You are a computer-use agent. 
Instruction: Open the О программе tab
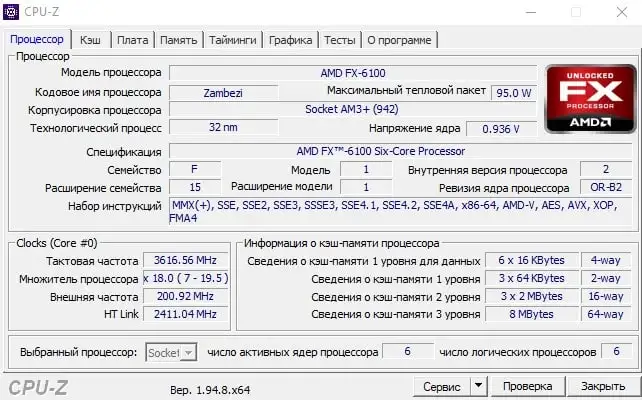tap(399, 40)
